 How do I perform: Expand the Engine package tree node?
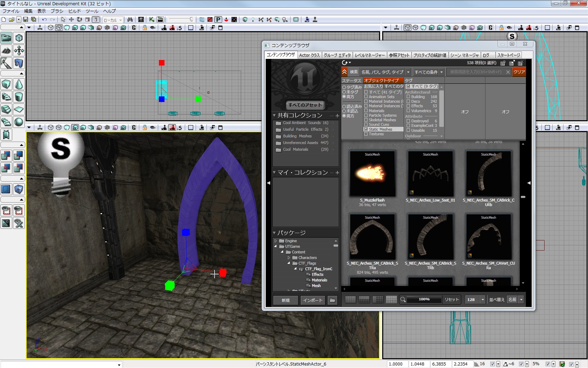click(x=276, y=241)
